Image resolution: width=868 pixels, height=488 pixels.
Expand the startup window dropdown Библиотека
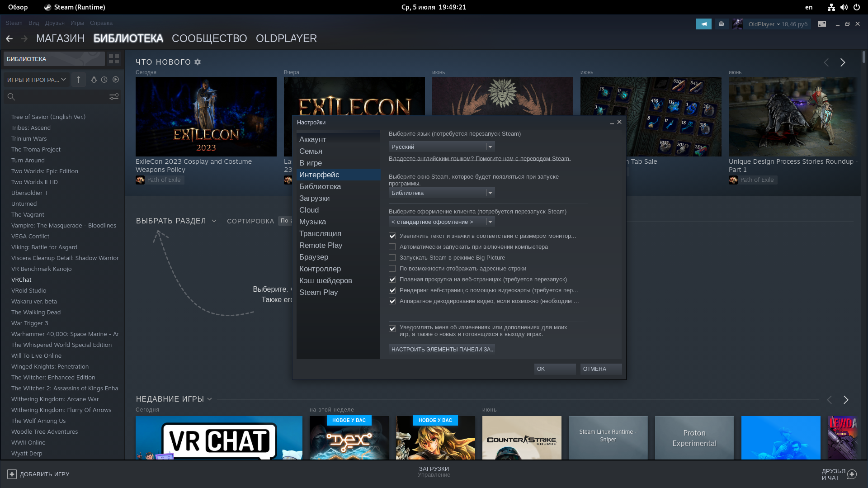[x=442, y=193]
